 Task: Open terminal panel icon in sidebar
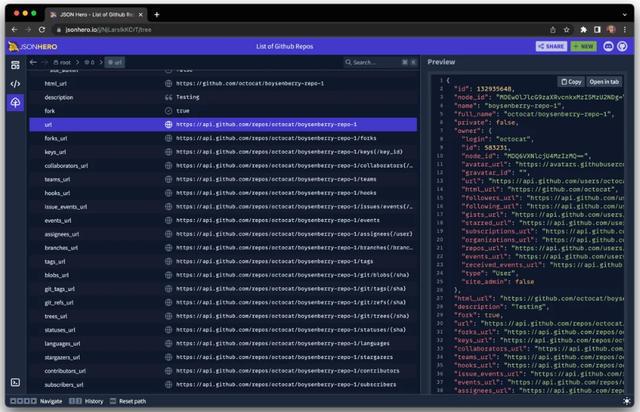click(x=15, y=382)
